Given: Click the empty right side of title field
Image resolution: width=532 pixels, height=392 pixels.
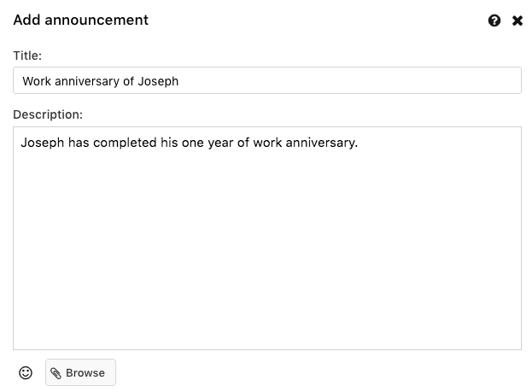Looking at the screenshot, I should coord(349,81).
